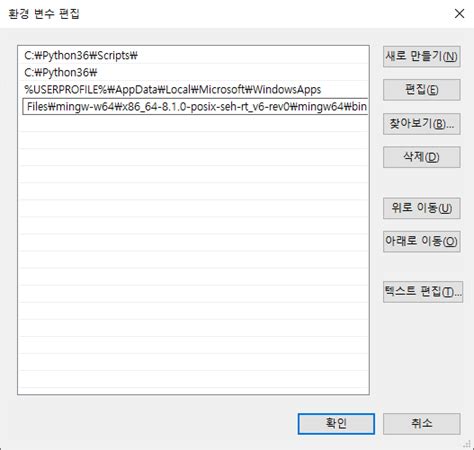Delete the entry with 삭제(D)
The width and height of the screenshot is (474, 450).
[422, 157]
